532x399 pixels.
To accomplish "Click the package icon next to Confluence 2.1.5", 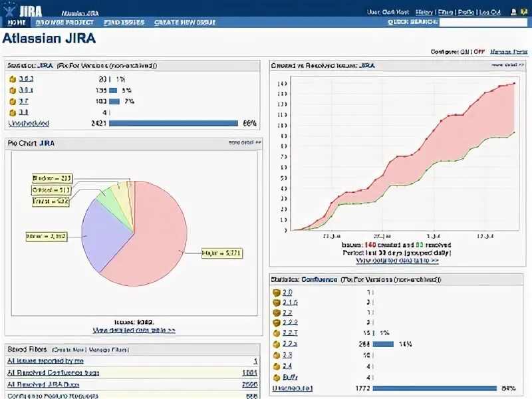I will point(277,303).
